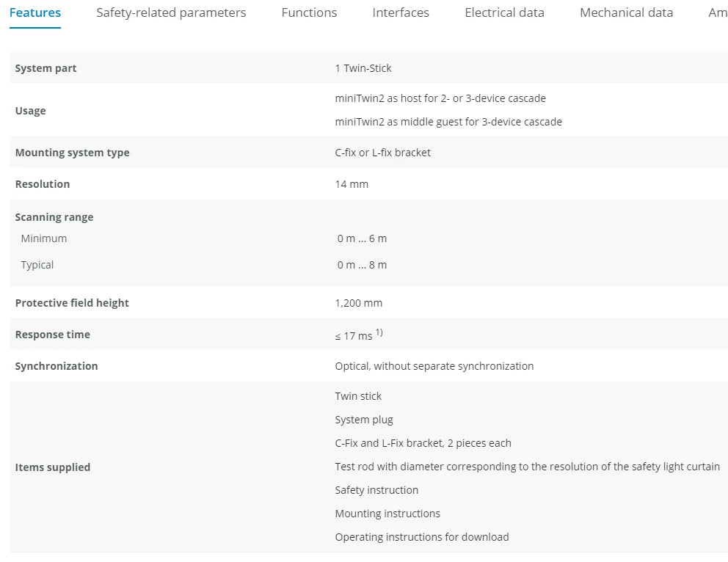Viewport: 728px width, 562px height.
Task: Click the "Synchronization" row label
Action: tap(56, 366)
